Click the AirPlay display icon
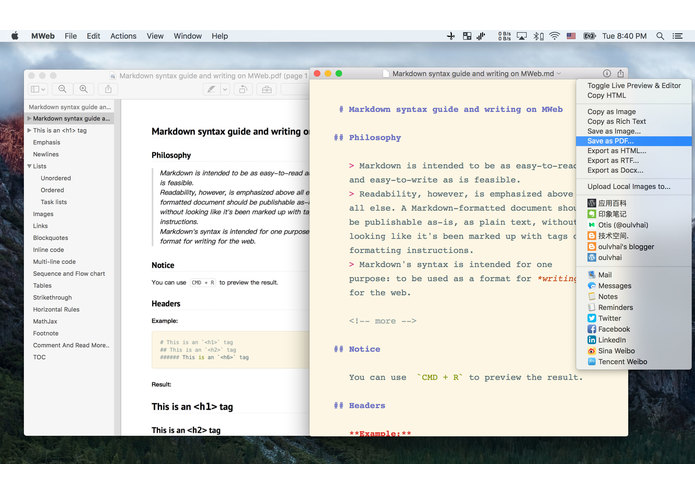The height and width of the screenshot is (494, 695). (x=522, y=36)
